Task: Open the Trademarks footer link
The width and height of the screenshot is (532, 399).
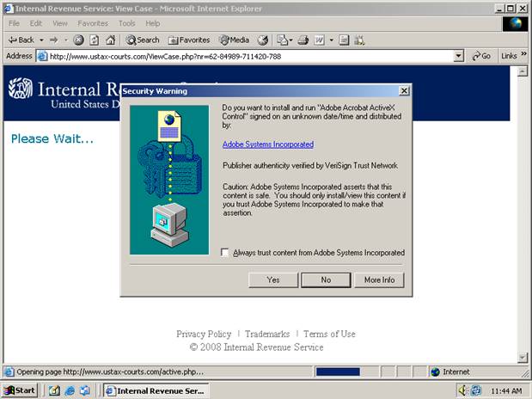Action: (267, 335)
